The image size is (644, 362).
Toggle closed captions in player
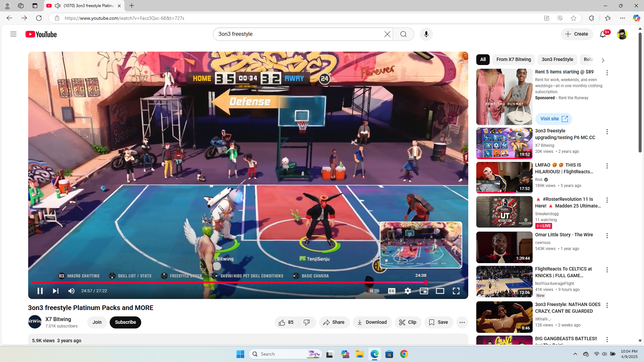point(391,291)
